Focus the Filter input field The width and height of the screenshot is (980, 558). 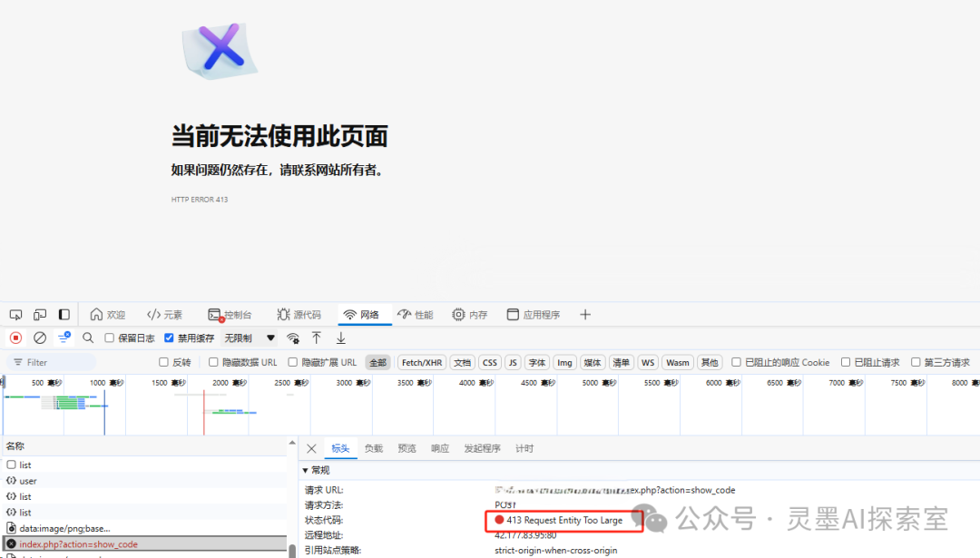click(x=53, y=362)
